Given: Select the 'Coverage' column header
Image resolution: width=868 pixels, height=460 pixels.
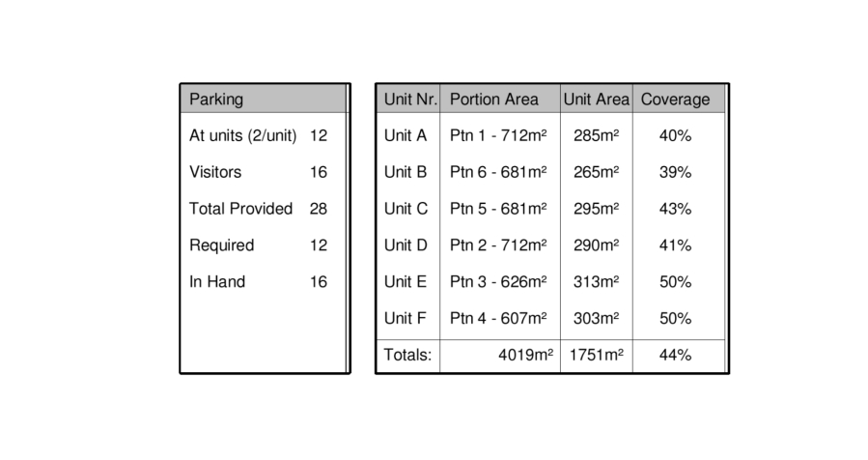Looking at the screenshot, I should (x=675, y=100).
